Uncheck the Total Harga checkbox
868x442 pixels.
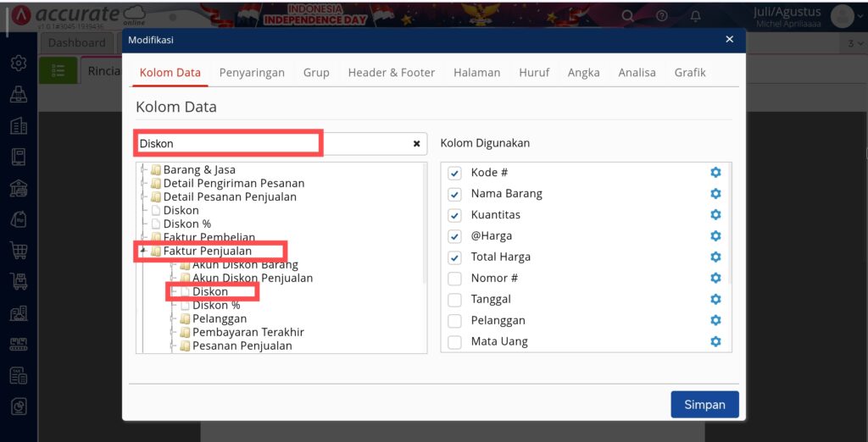pyautogui.click(x=454, y=257)
